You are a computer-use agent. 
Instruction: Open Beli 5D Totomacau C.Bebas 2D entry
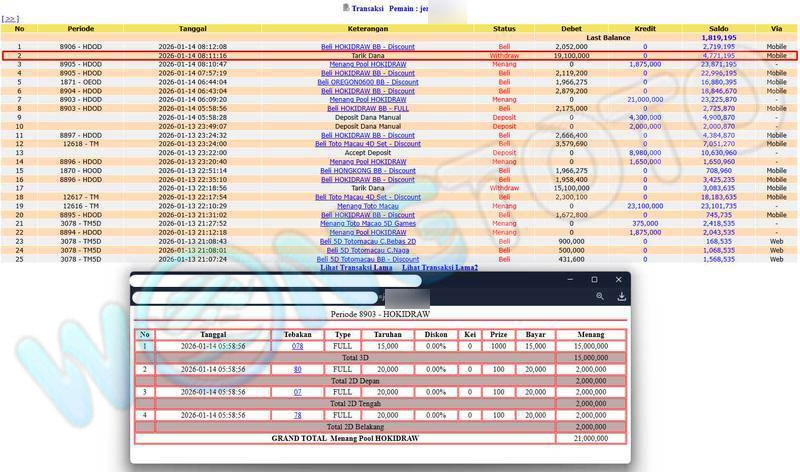point(367,241)
